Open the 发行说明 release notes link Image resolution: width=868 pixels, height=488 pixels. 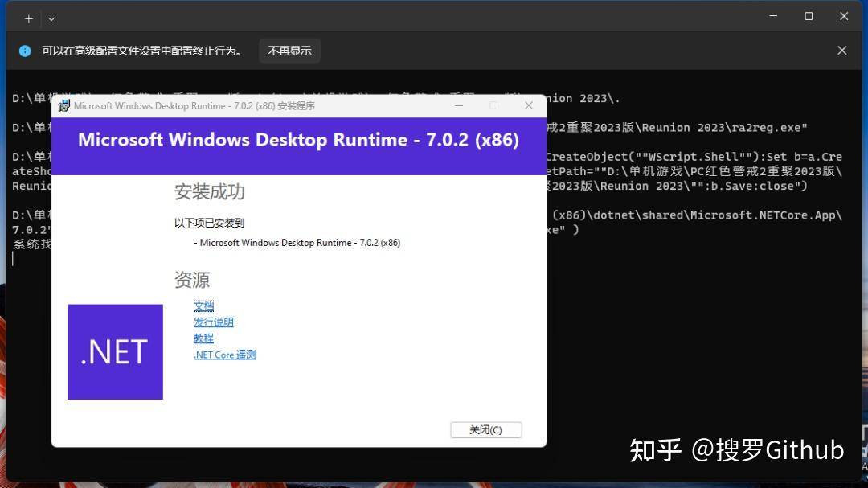[x=214, y=322]
